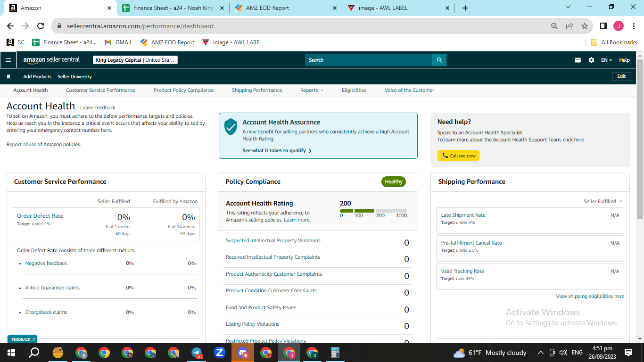The height and width of the screenshot is (362, 644).
Task: Open the Windows notification center icon
Action: pos(628,353)
